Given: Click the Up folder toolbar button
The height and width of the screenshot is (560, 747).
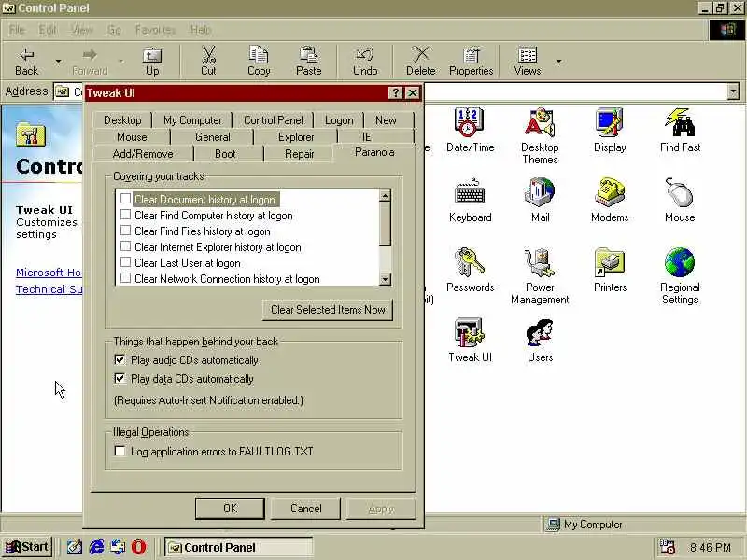Looking at the screenshot, I should click(152, 62).
